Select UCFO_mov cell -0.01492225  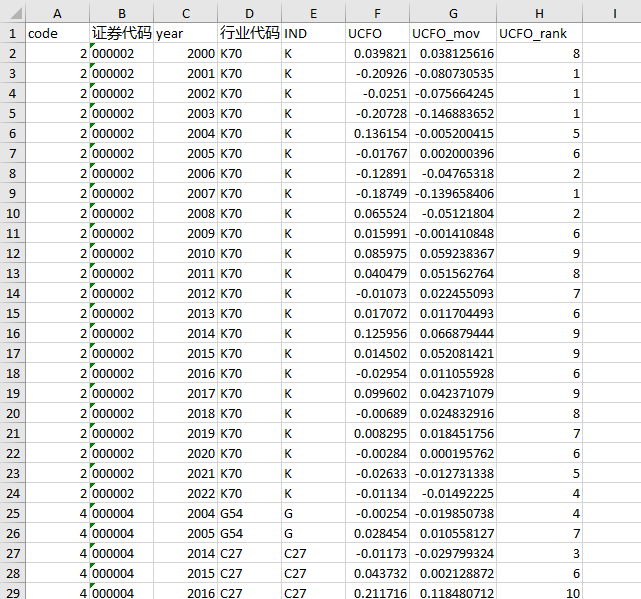click(x=453, y=494)
